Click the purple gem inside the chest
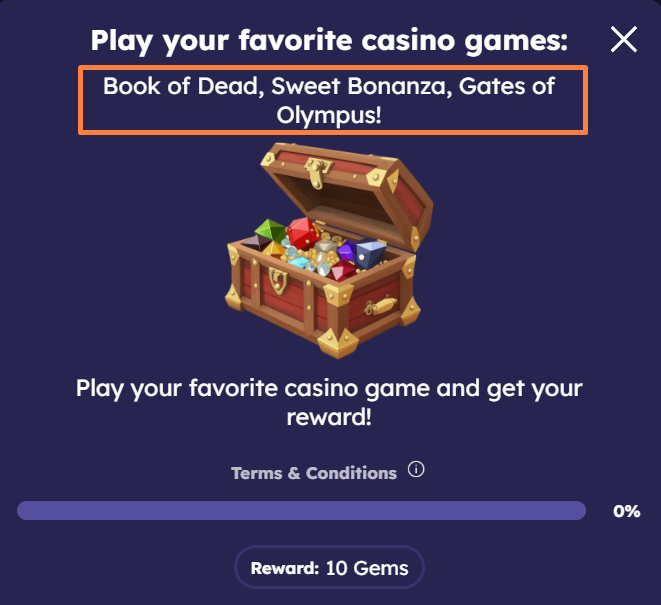The width and height of the screenshot is (661, 605). (346, 251)
